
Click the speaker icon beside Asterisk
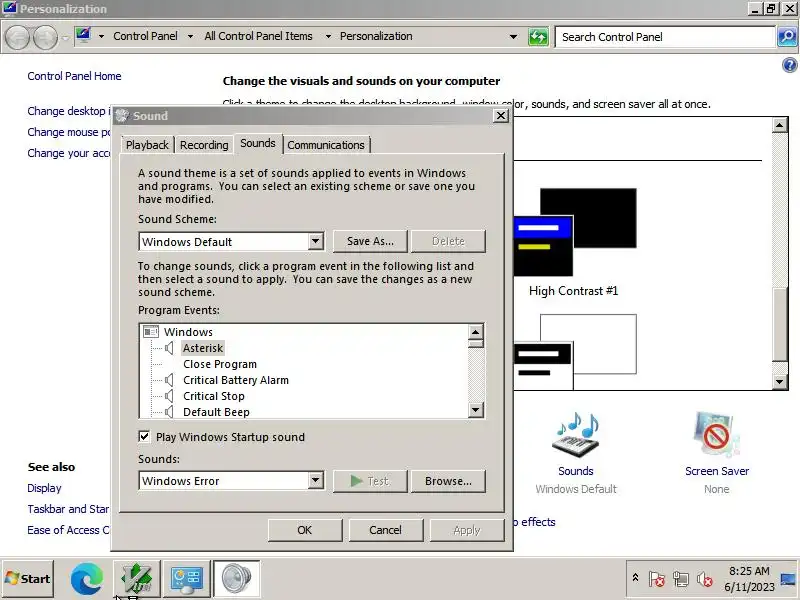[x=169, y=348]
